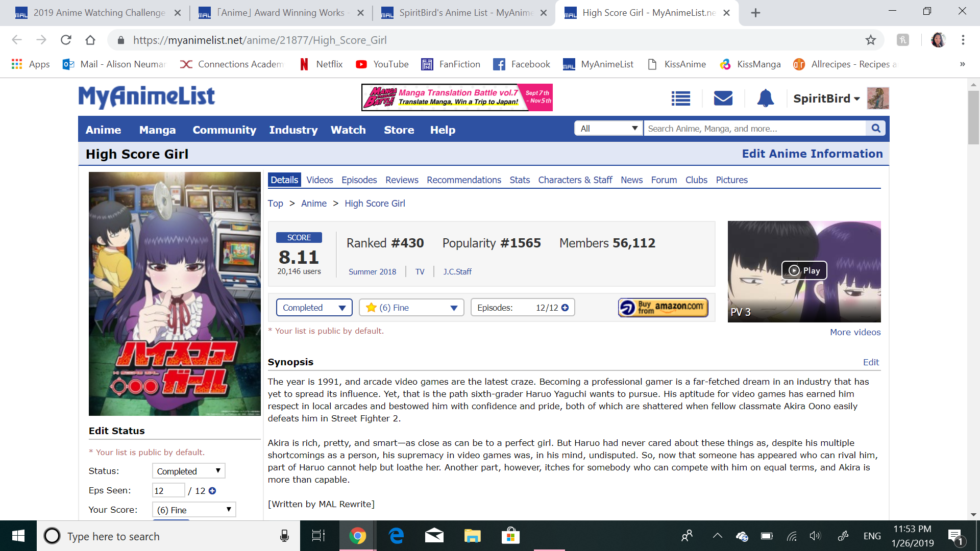Bookmark page with star icon
The width and height of the screenshot is (980, 551).
click(x=871, y=40)
